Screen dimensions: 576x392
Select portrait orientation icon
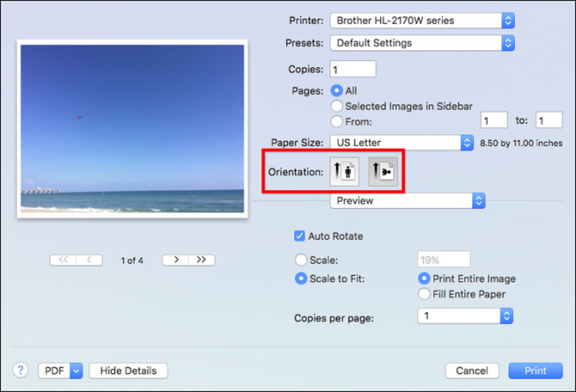(x=344, y=172)
